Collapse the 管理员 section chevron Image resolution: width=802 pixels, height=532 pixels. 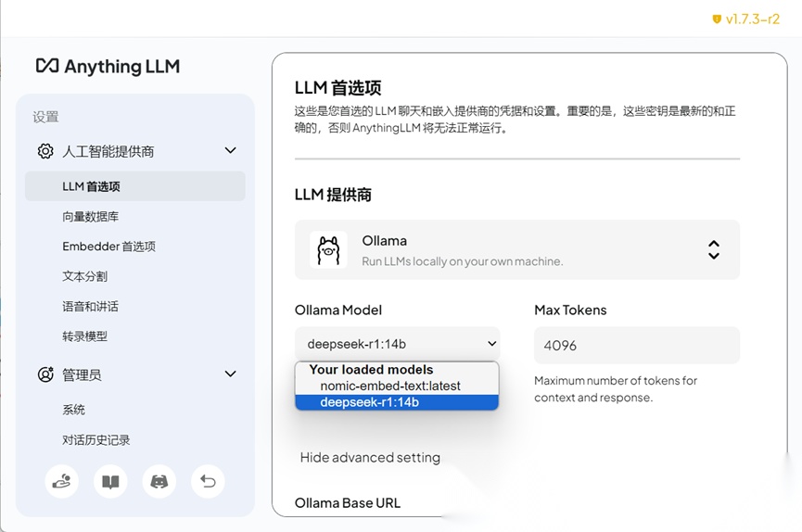point(231,374)
